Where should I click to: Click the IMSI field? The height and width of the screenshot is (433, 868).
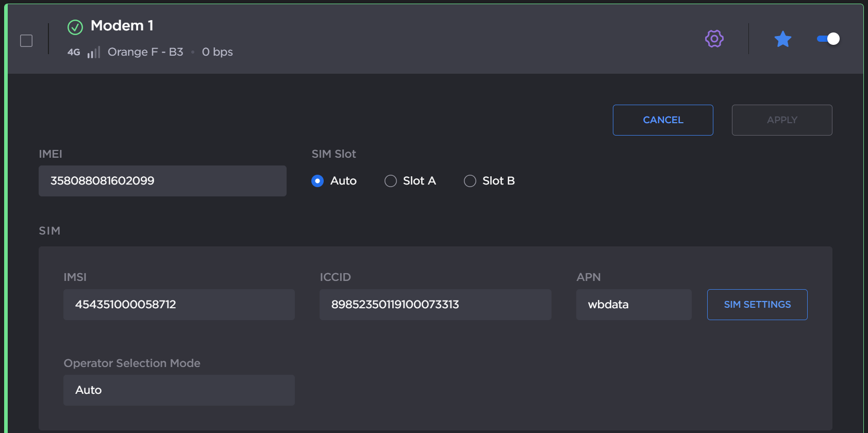tap(179, 305)
